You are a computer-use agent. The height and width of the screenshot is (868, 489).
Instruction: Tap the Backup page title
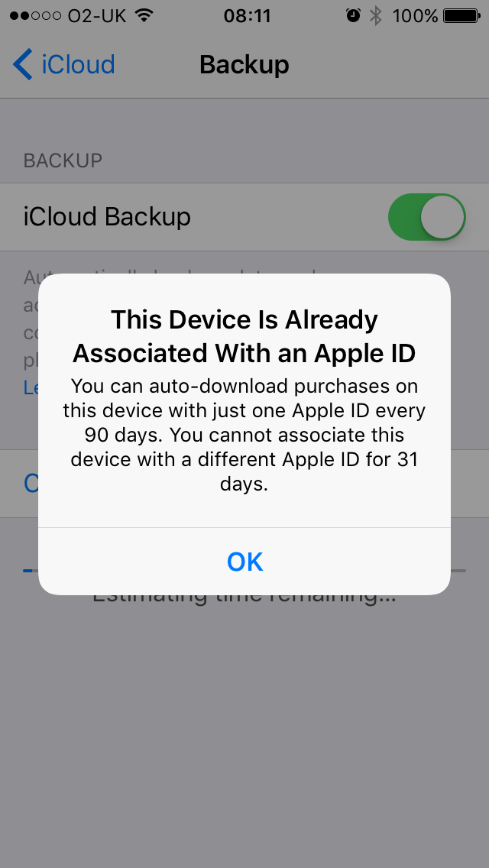244,65
